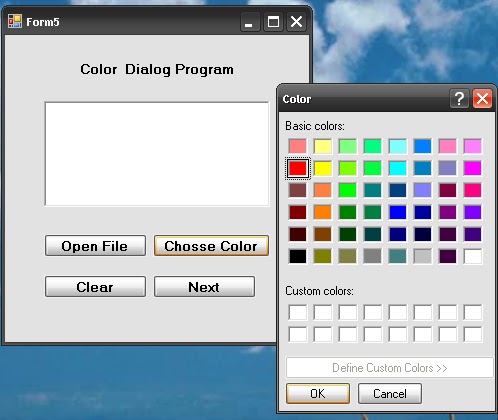Select the cyan swatch in second row

pyautogui.click(x=398, y=168)
